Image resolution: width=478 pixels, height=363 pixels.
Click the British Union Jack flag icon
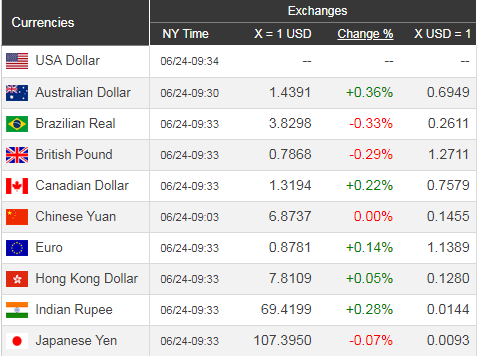pyautogui.click(x=17, y=155)
